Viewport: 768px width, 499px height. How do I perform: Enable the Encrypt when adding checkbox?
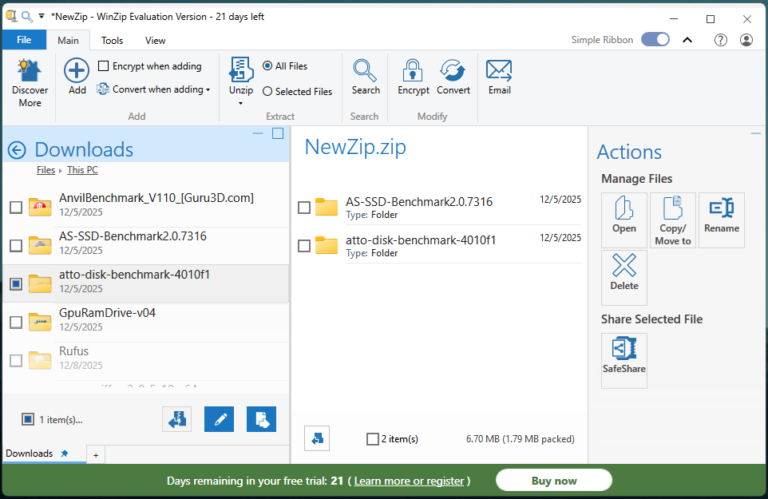(103, 66)
